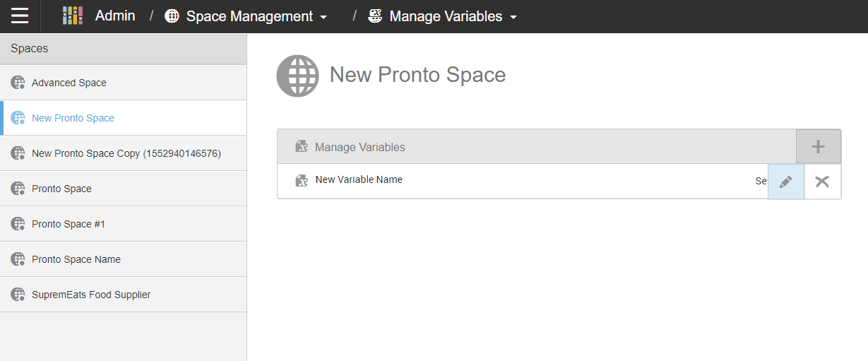
Task: Click the Manage Variables panel header icon
Action: 302,147
